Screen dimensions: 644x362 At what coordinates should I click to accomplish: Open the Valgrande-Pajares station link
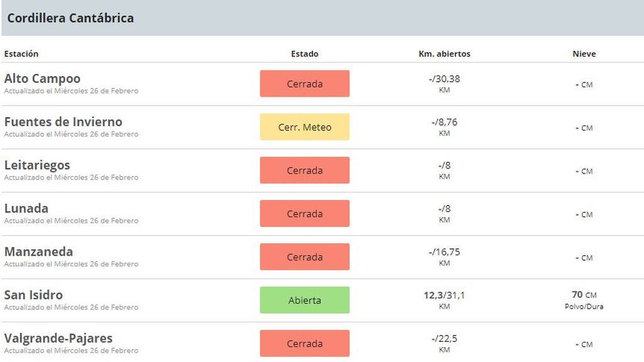58,338
